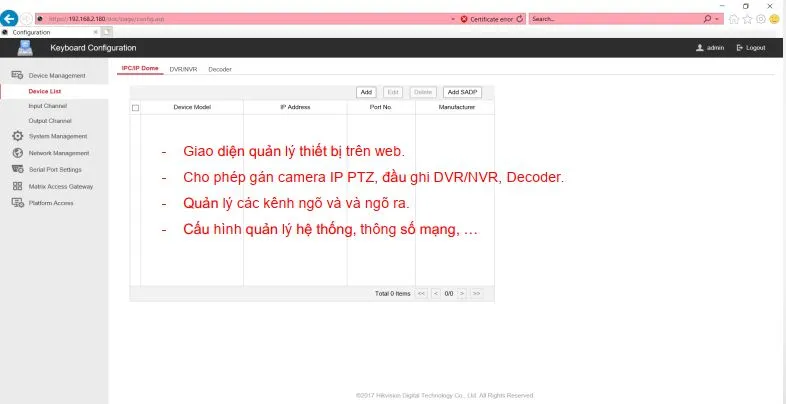
Task: Open browser favorites star icon
Action: click(748, 18)
